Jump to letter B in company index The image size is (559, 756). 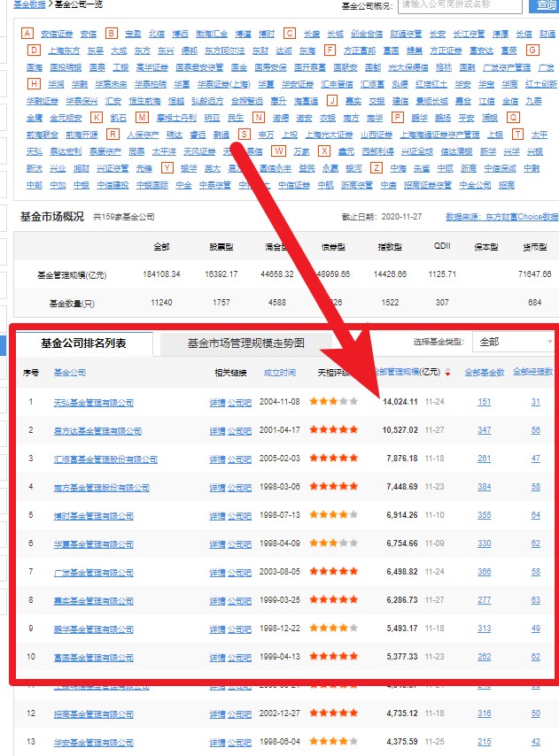click(x=112, y=34)
